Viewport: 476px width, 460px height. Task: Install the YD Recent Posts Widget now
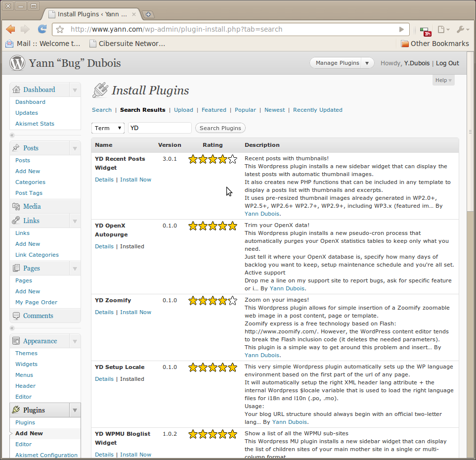(x=136, y=180)
